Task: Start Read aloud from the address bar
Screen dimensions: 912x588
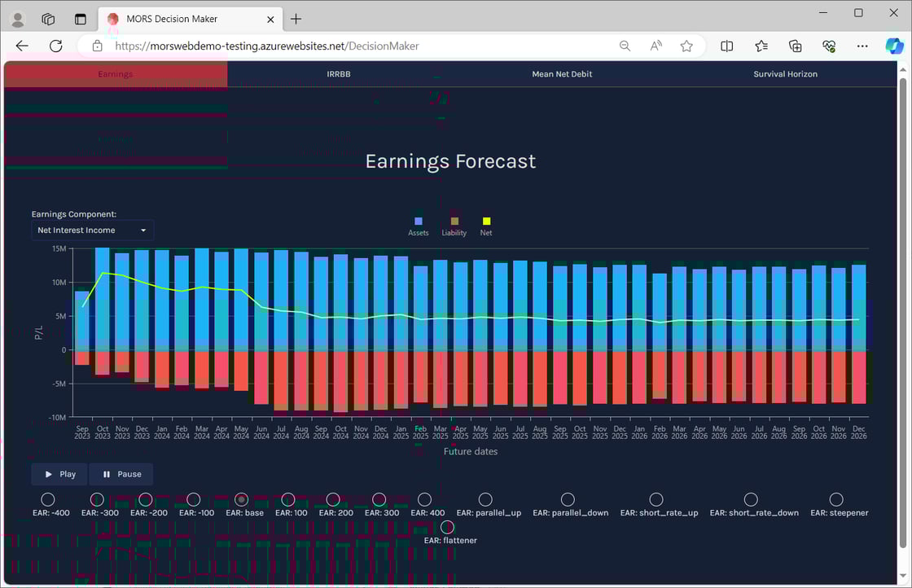Action: coord(655,46)
